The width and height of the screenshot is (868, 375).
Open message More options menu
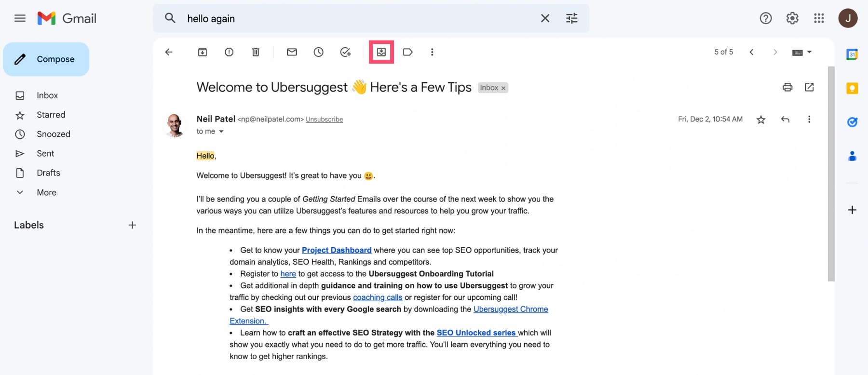[809, 120]
